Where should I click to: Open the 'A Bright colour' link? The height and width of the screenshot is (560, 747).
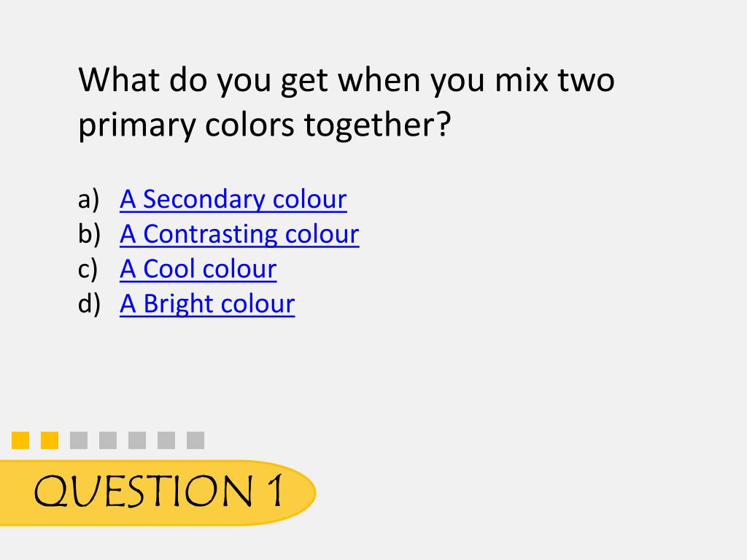pyautogui.click(x=207, y=304)
